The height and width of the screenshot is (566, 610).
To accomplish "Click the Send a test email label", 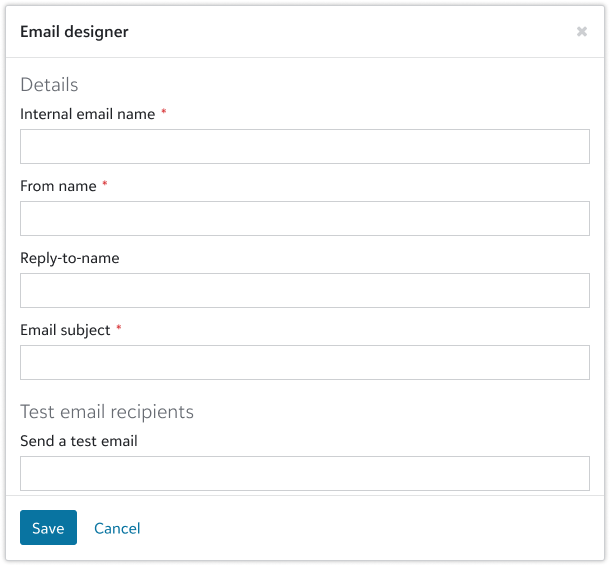I will point(79,441).
